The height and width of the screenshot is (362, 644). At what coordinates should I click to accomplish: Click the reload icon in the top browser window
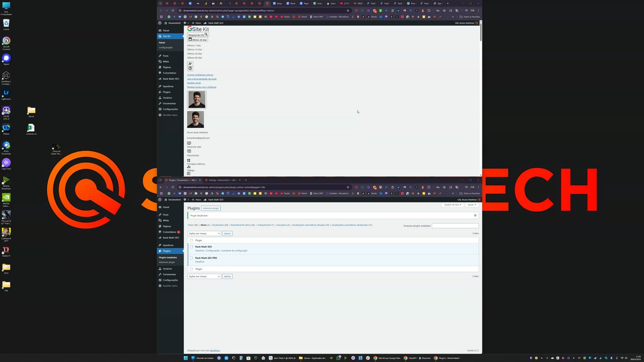pos(173,11)
